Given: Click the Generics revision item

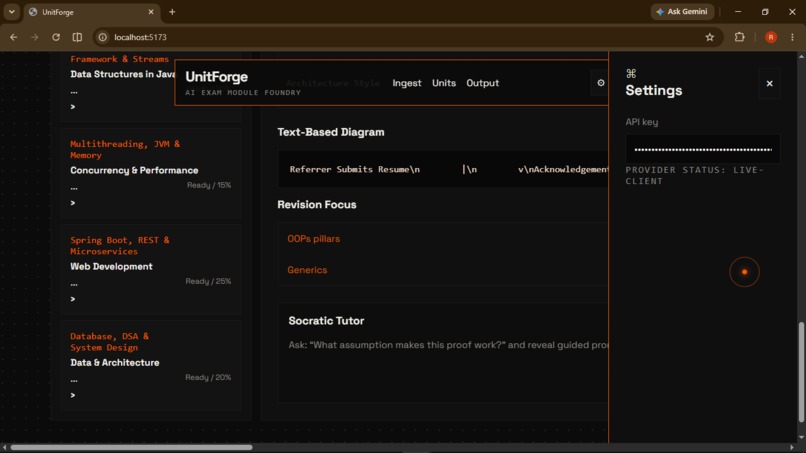Looking at the screenshot, I should point(307,270).
